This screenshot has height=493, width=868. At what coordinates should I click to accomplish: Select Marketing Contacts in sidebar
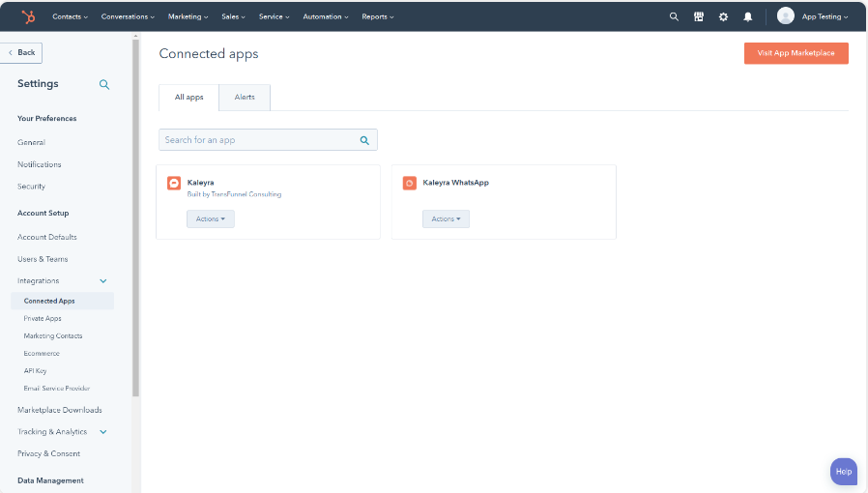pos(53,335)
